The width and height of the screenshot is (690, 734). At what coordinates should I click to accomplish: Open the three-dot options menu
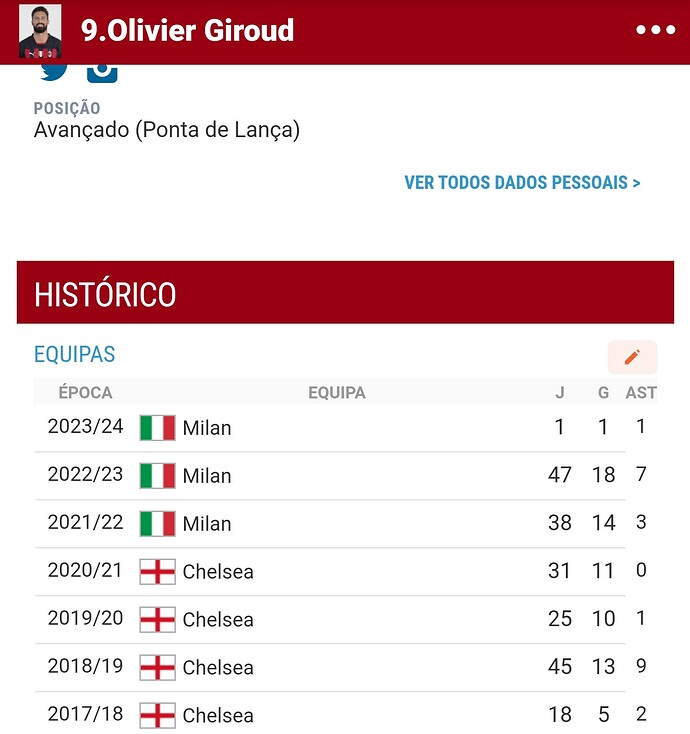(655, 29)
